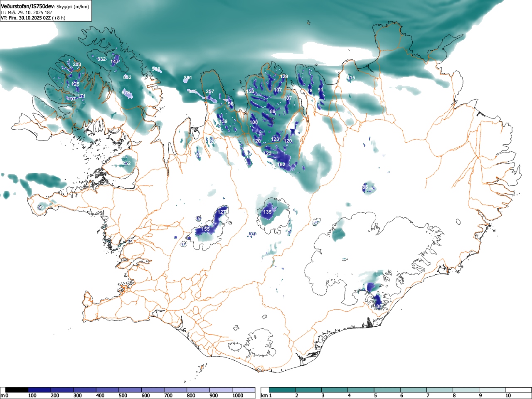Click the 500 tick label on the meter scale
The width and height of the screenshot is (532, 399).
(x=123, y=396)
